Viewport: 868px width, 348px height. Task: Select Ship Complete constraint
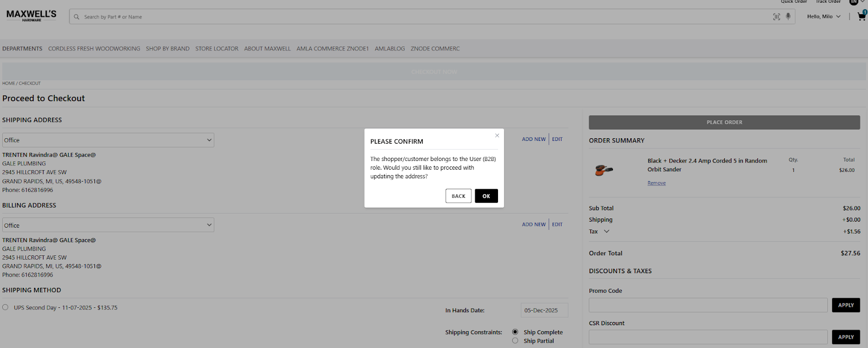point(515,332)
